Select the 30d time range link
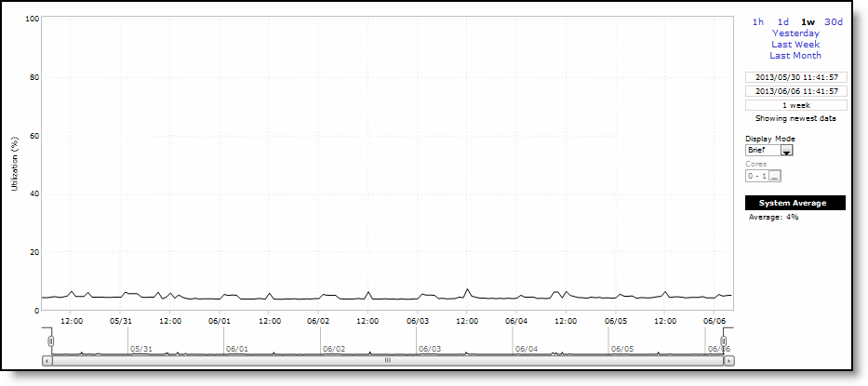Viewport: 868px width, 386px height. pyautogui.click(x=834, y=22)
